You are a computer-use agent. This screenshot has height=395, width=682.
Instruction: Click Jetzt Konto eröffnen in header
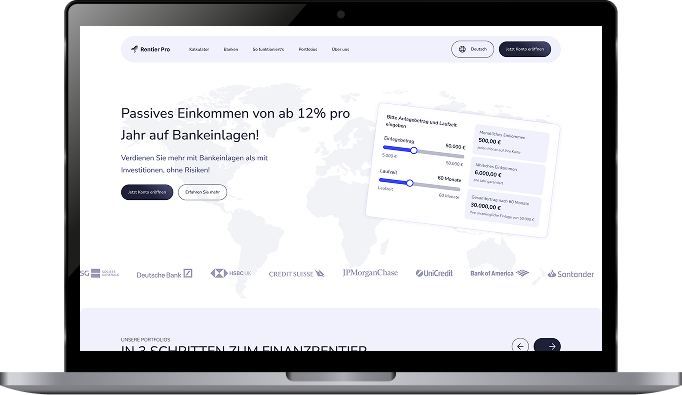(525, 49)
